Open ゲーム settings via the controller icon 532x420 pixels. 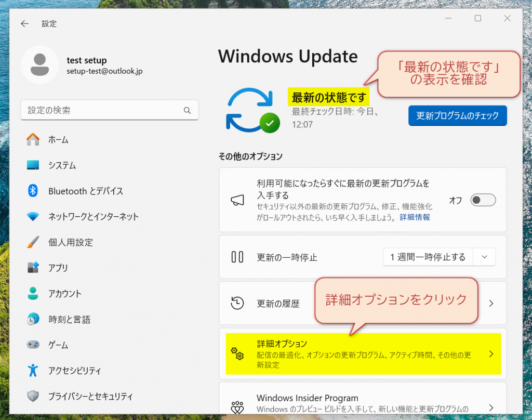point(33,345)
